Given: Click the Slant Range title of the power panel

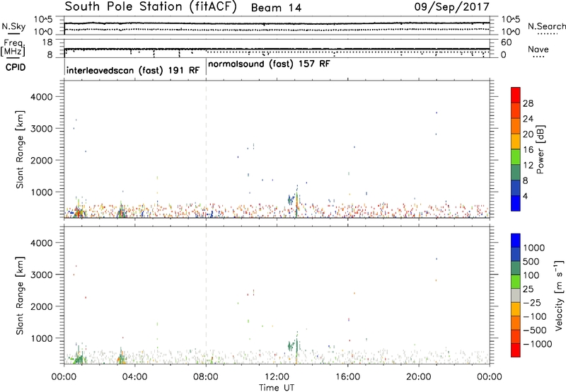Looking at the screenshot, I should click(x=20, y=149).
